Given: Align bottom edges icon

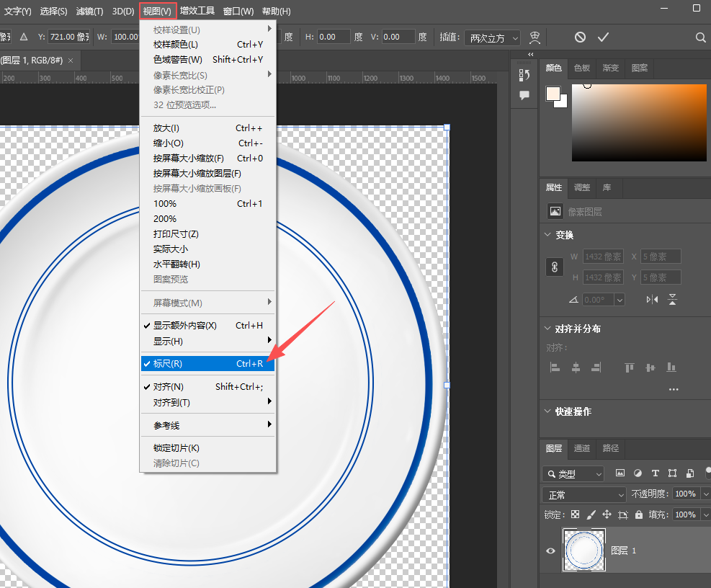Looking at the screenshot, I should click(671, 367).
